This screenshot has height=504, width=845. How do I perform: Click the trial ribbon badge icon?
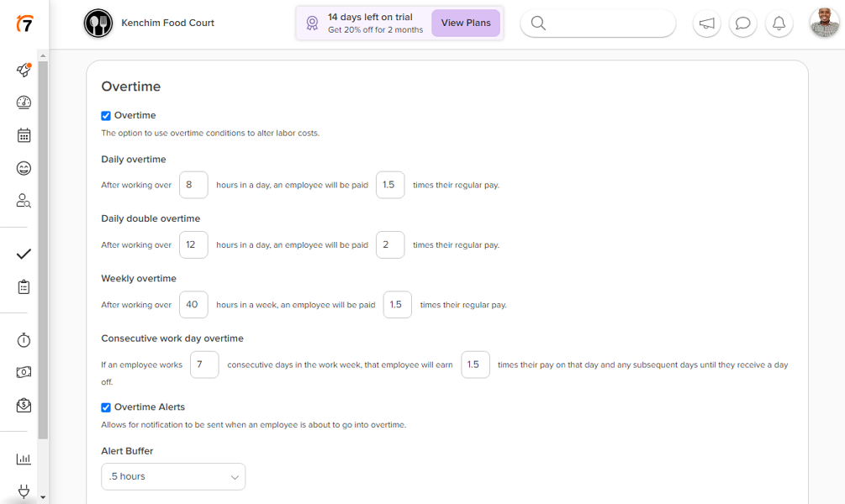[x=312, y=24]
